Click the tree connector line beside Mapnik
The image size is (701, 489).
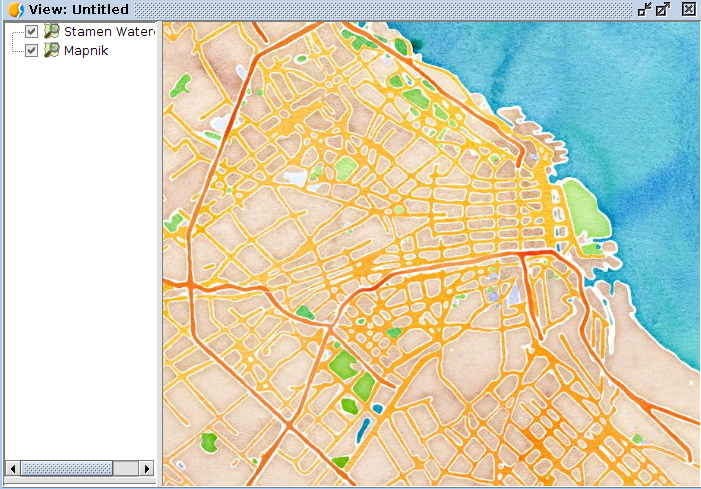(x=17, y=50)
